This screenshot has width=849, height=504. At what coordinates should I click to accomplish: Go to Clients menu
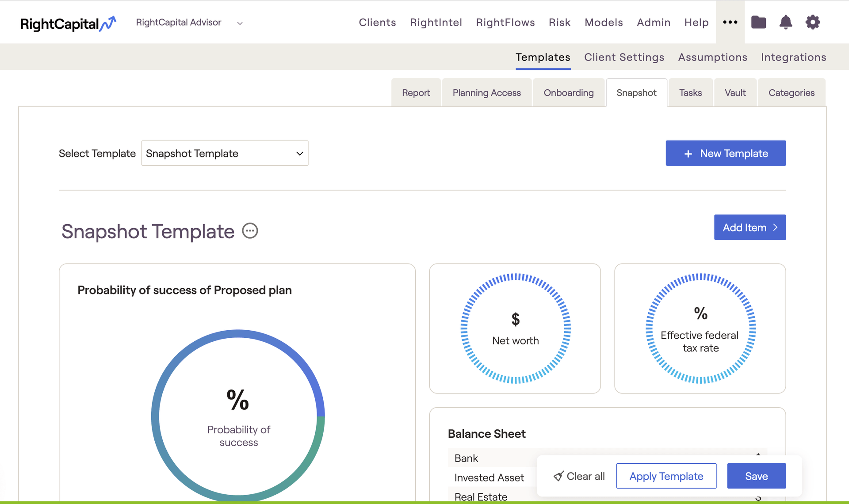(377, 22)
